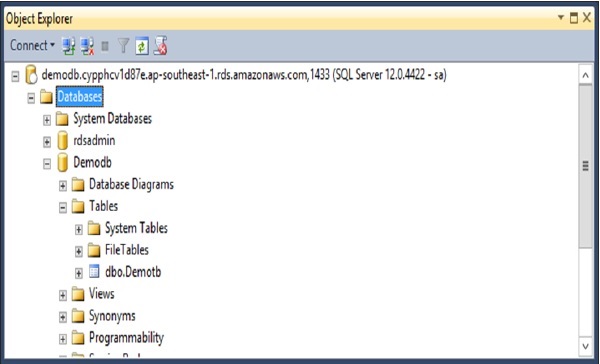Click the Database Diagrams folder icon

(78, 184)
